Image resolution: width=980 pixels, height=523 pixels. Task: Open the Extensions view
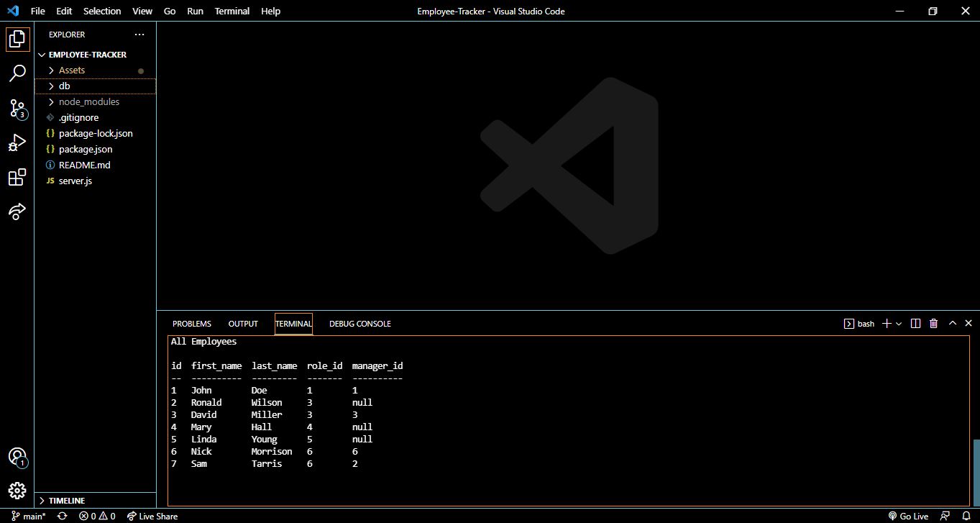pos(17,178)
